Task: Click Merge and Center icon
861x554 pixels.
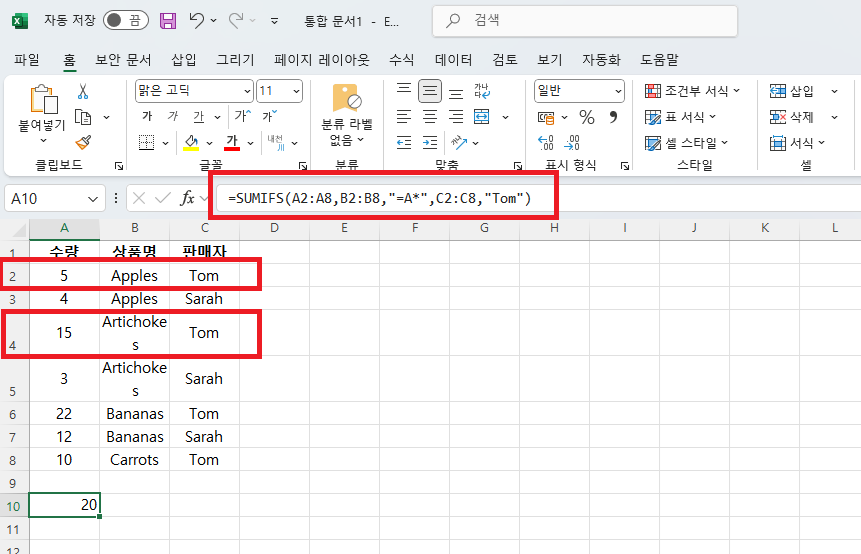Action: [482, 116]
